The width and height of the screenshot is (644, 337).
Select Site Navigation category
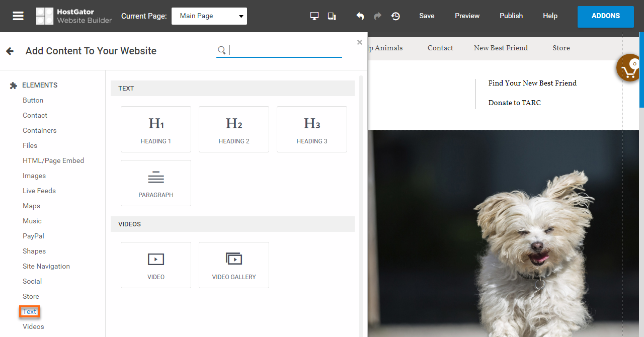[x=46, y=266]
